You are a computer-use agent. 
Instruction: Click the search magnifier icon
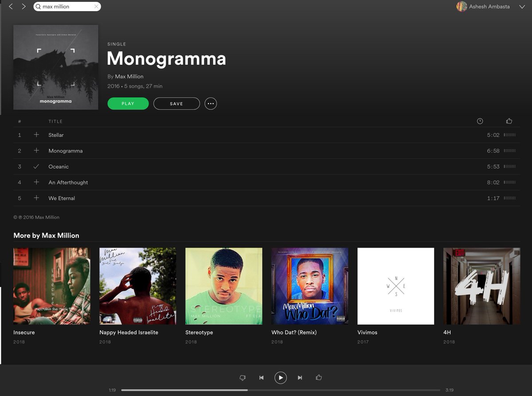click(38, 7)
